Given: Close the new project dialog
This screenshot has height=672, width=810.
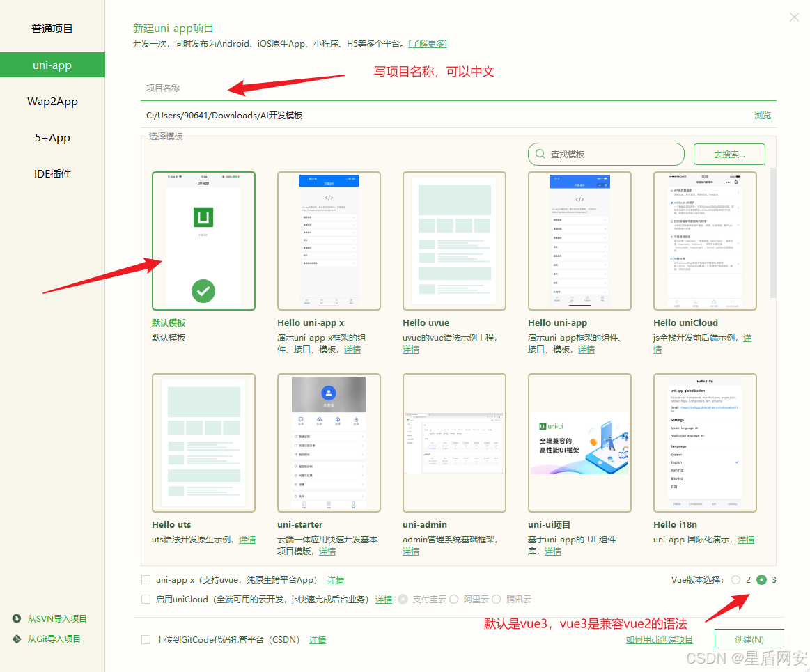Looking at the screenshot, I should tap(794, 17).
